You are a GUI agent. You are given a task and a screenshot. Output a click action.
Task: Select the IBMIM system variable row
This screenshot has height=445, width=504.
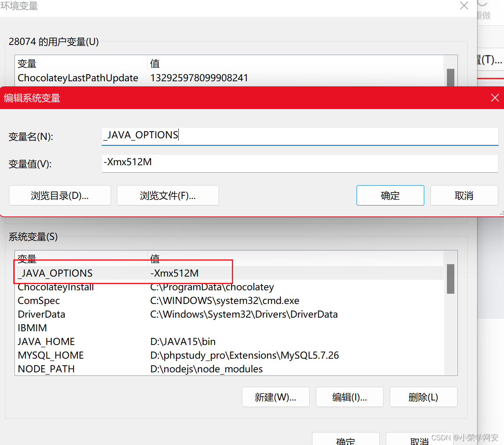(x=229, y=328)
